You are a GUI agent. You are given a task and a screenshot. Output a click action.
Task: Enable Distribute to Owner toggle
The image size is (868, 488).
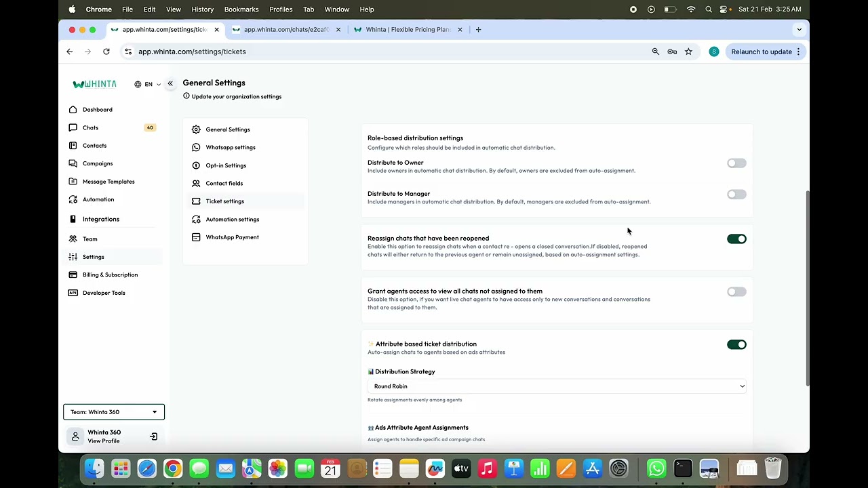pos(736,163)
